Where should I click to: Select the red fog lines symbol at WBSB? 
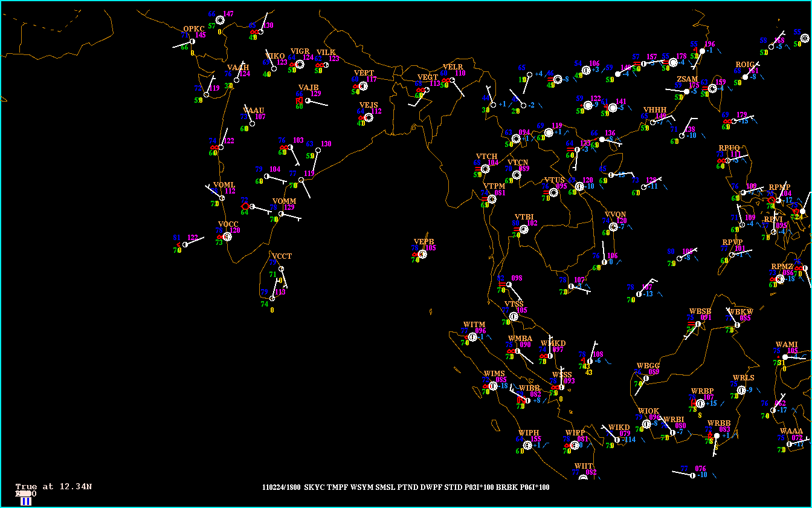pyautogui.click(x=690, y=324)
